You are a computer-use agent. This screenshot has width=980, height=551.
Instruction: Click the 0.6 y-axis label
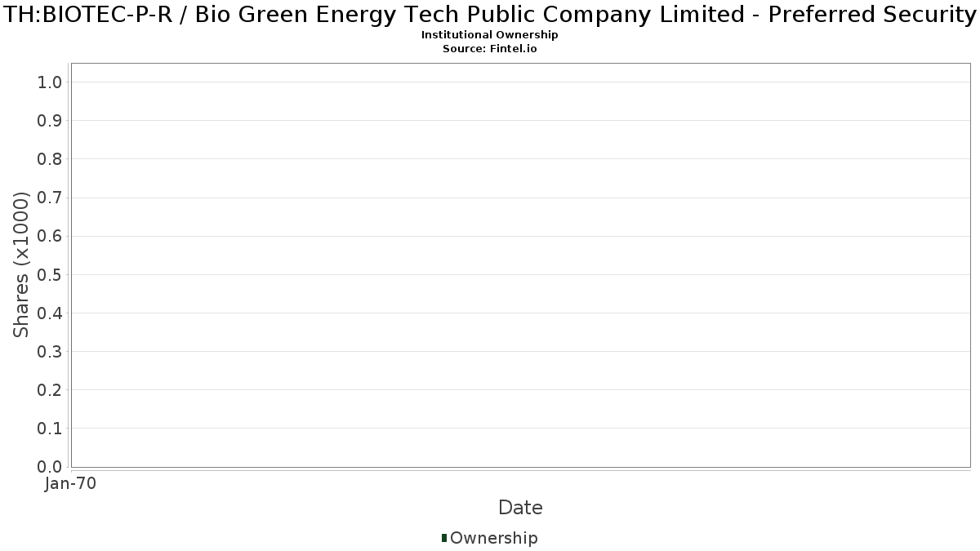[50, 236]
